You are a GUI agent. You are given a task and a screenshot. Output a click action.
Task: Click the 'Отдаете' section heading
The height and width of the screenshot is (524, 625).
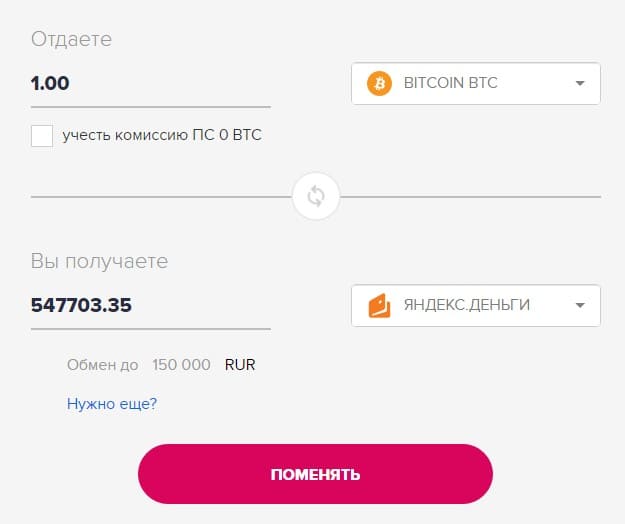point(71,39)
